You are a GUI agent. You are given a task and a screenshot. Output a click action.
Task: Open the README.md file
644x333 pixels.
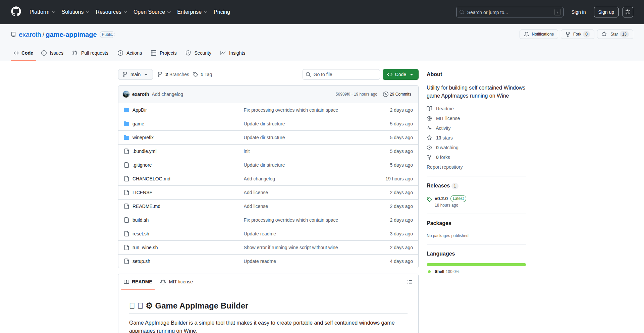[146, 206]
